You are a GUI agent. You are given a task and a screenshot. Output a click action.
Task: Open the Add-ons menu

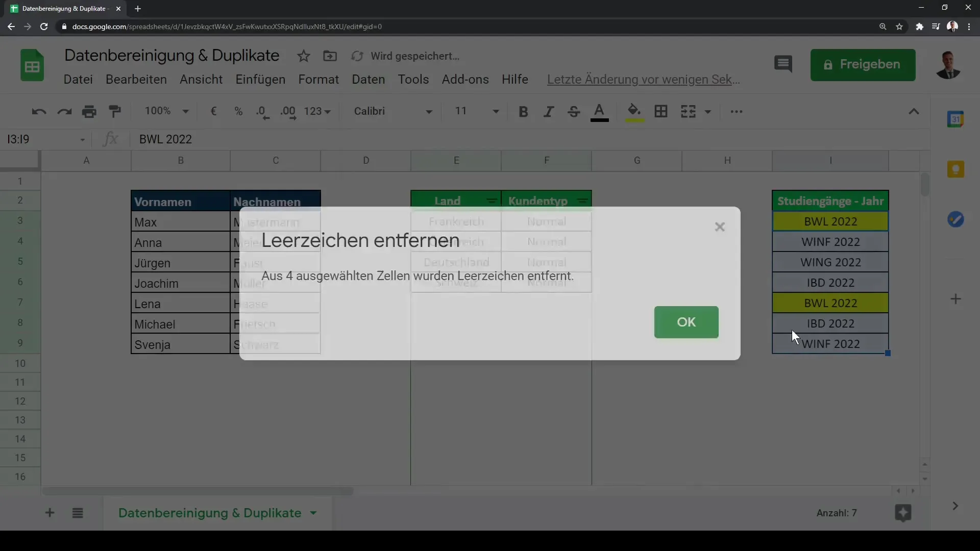tap(465, 80)
